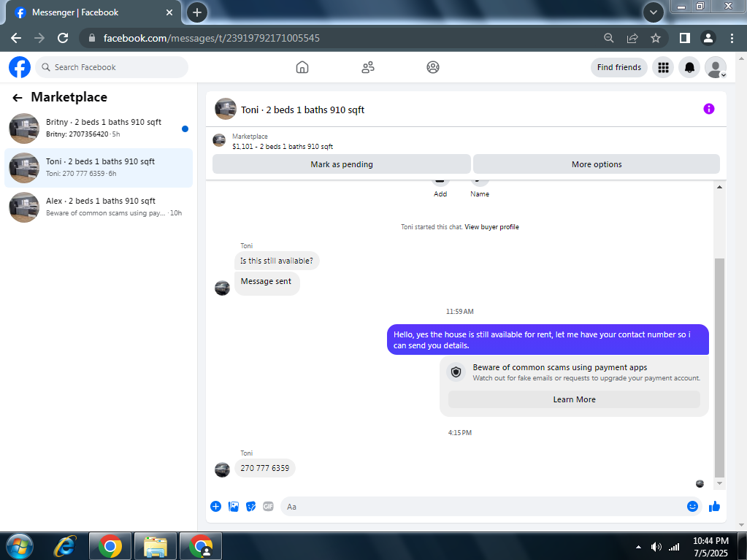Select the Messenger | Facebook tab

(x=93, y=12)
